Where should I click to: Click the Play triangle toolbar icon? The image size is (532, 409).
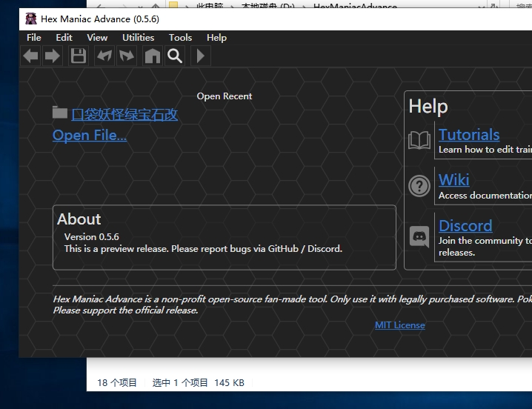201,56
